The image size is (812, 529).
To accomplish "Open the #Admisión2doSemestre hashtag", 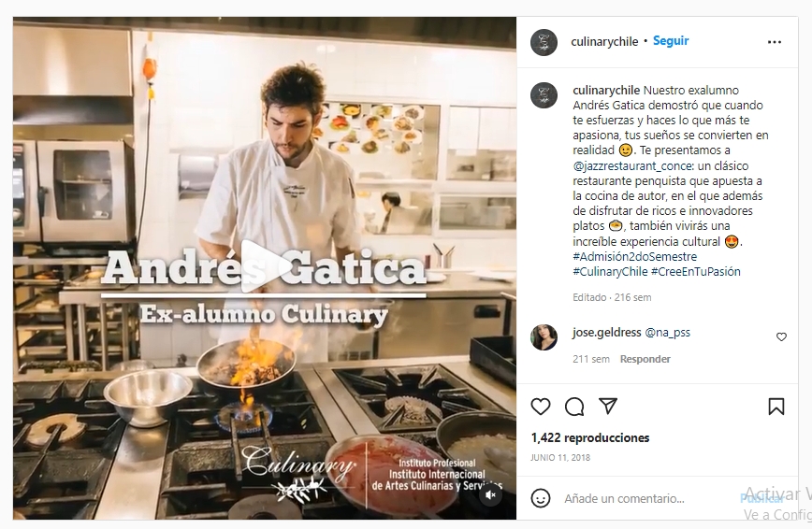I will [x=635, y=257].
